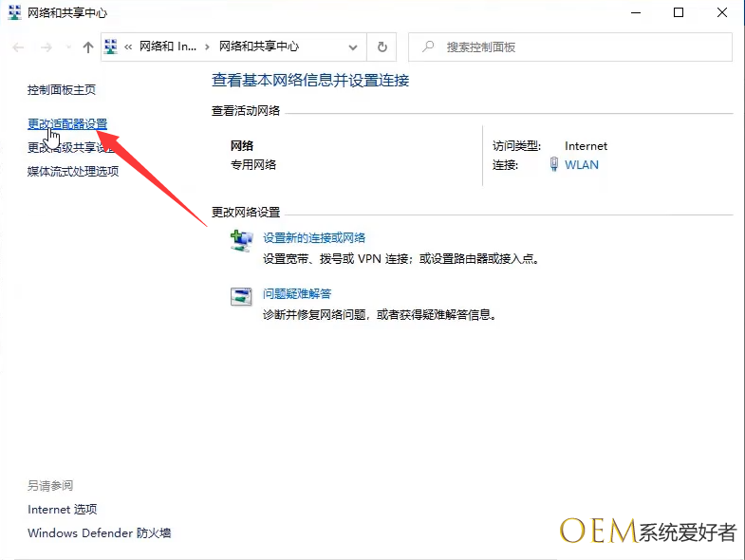Click the 问题疑难解答 troubleshooter icon
The image size is (745, 560).
tap(242, 296)
